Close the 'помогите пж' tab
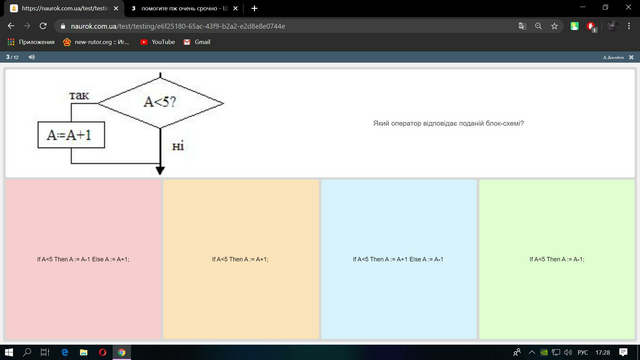The height and width of the screenshot is (360, 640). coord(236,9)
